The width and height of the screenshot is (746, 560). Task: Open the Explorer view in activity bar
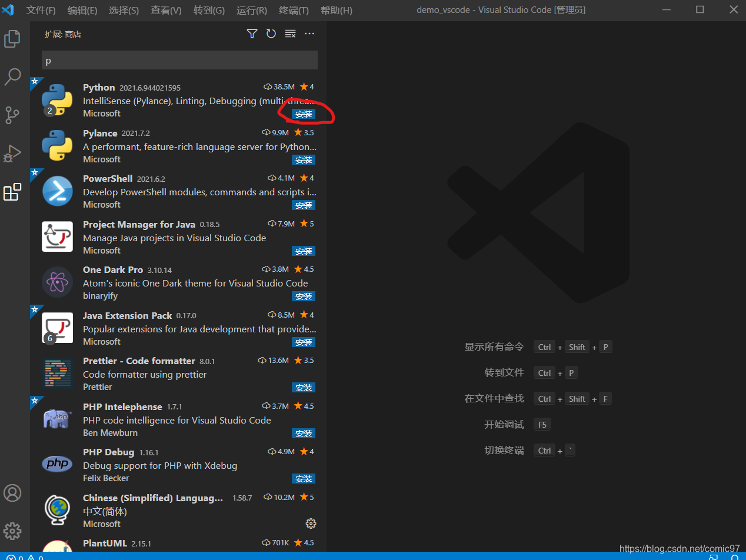pyautogui.click(x=12, y=39)
